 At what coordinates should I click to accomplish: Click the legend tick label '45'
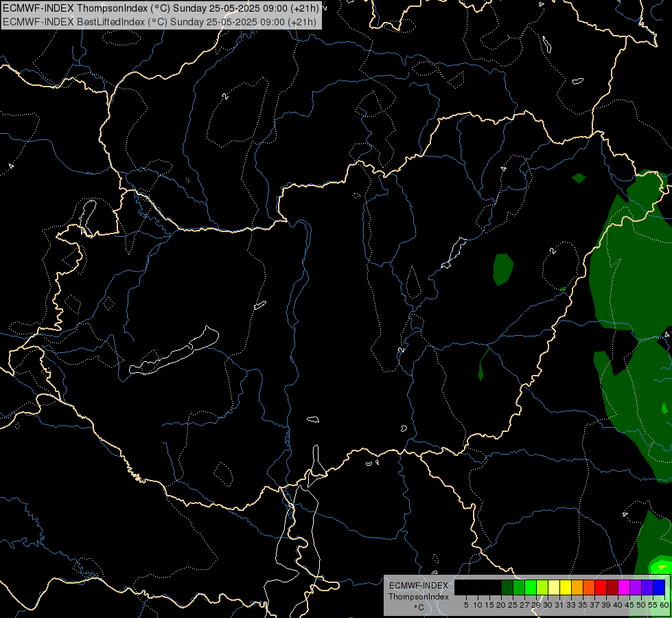pos(629,605)
